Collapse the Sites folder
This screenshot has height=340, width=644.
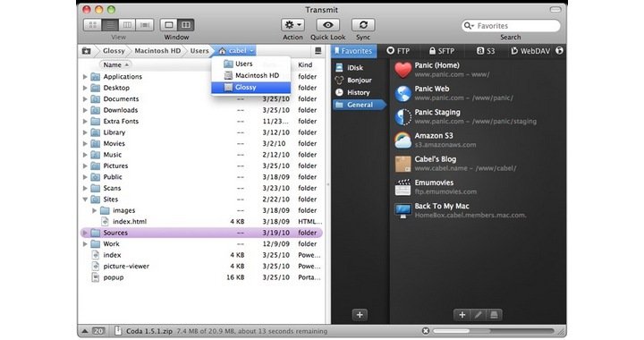point(85,200)
